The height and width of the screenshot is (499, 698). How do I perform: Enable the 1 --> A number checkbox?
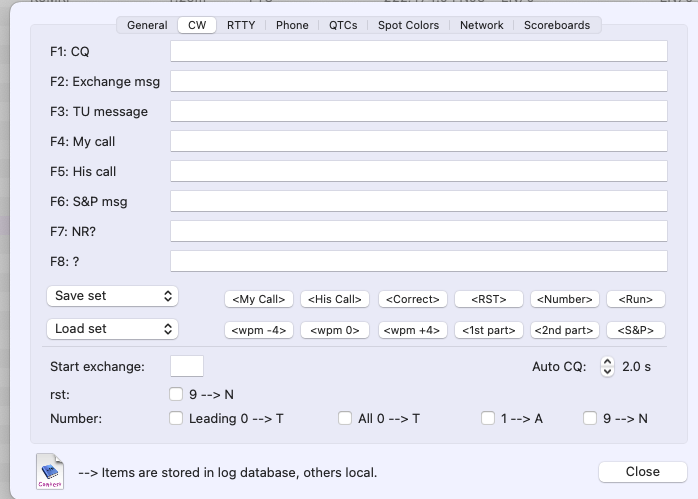tap(488, 419)
